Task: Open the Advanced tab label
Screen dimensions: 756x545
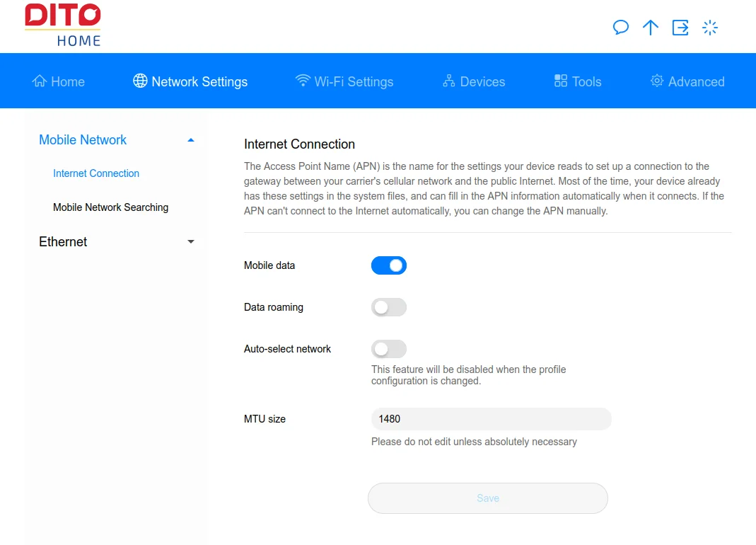Action: click(696, 81)
